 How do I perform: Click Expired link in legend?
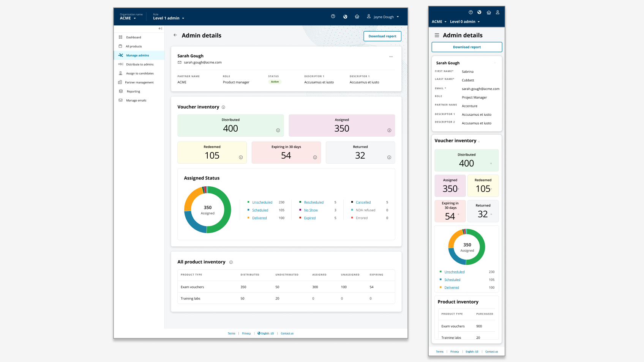(310, 218)
